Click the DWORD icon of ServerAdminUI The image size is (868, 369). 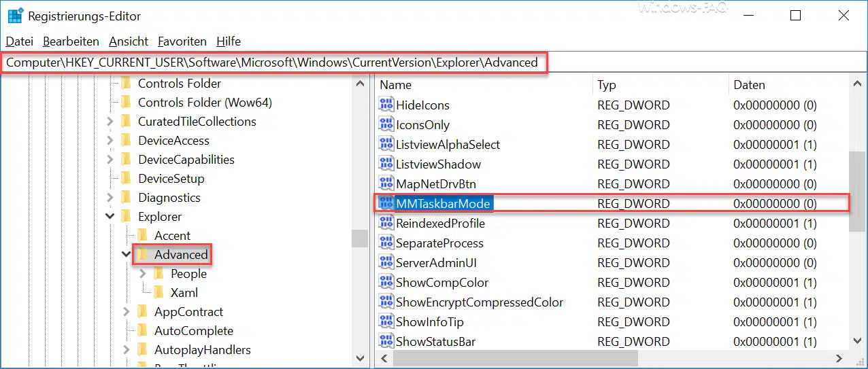click(386, 263)
